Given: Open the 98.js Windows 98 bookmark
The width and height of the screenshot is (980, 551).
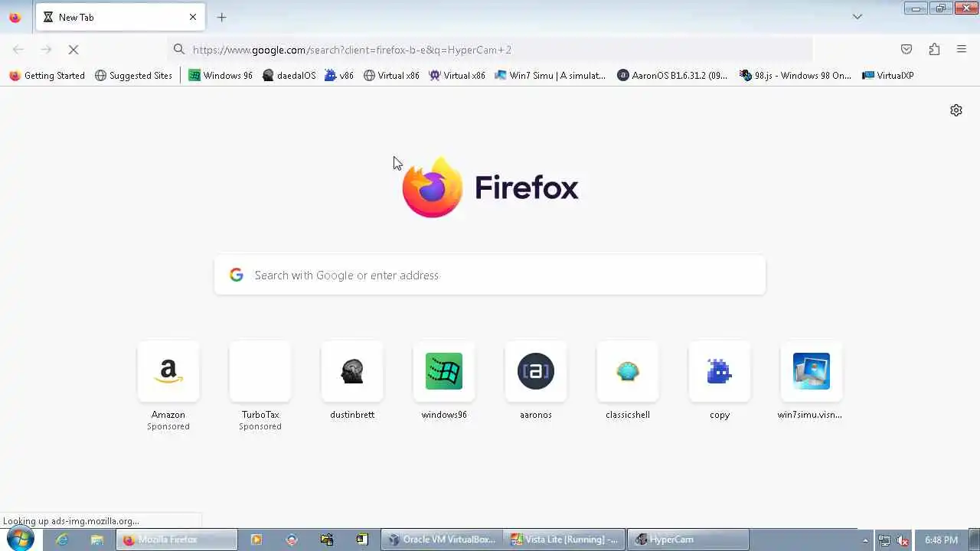Looking at the screenshot, I should pos(795,76).
